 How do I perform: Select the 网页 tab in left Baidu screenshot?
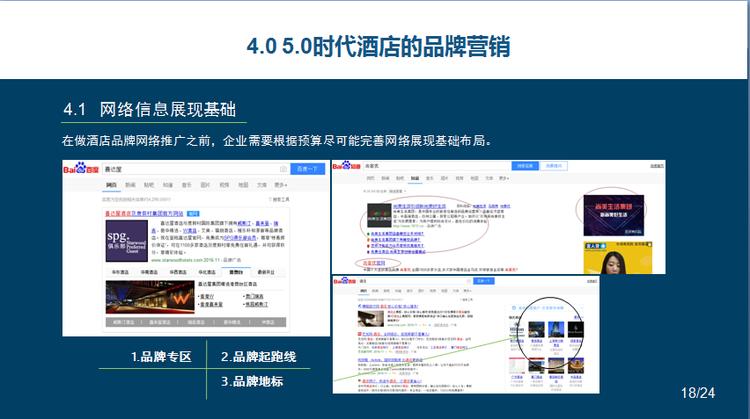tap(112, 185)
